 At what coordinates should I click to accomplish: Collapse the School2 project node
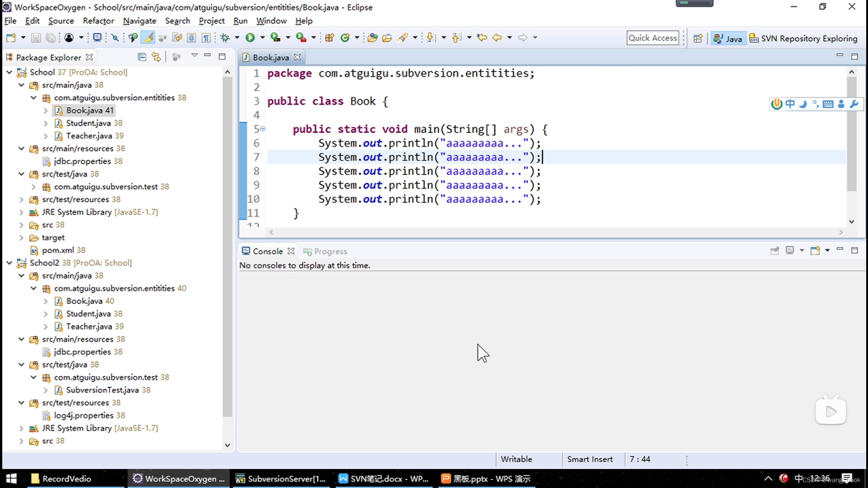[9, 263]
